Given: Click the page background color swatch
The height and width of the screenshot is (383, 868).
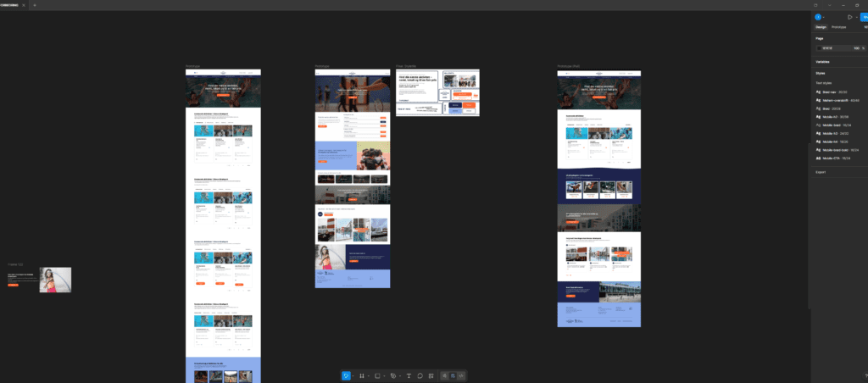Looking at the screenshot, I should 820,48.
